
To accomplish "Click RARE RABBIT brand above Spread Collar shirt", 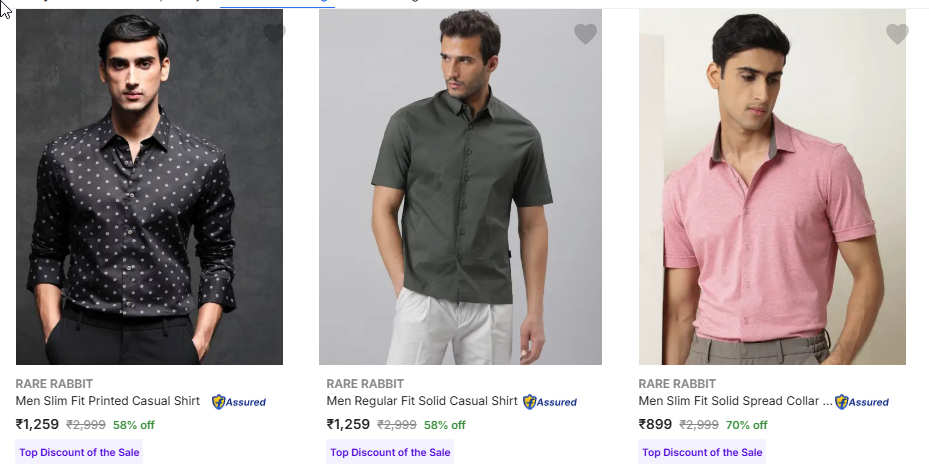I will pos(677,383).
